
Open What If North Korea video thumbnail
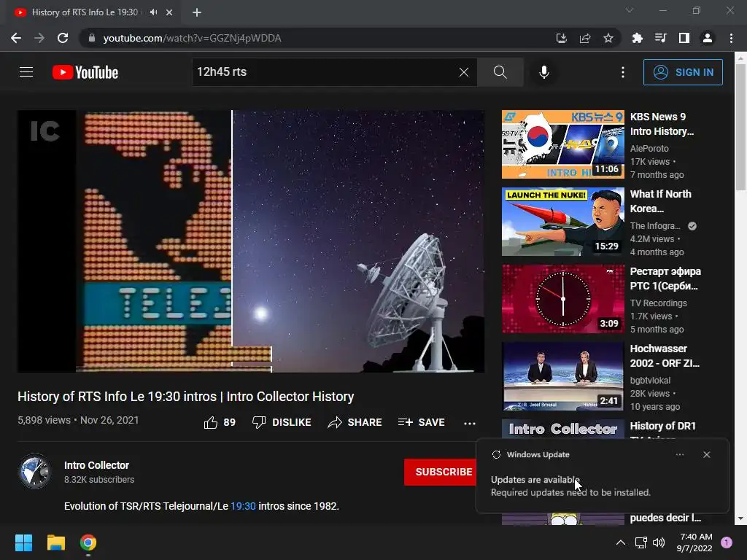coord(562,222)
